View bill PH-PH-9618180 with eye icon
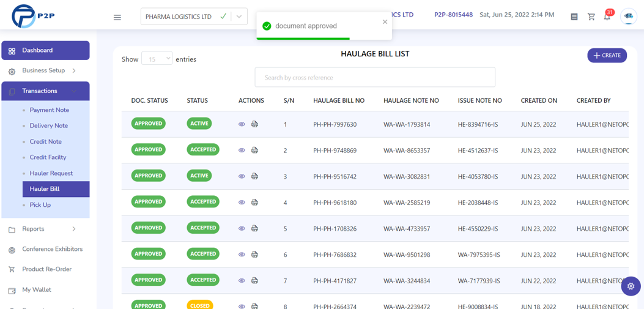 (242, 202)
